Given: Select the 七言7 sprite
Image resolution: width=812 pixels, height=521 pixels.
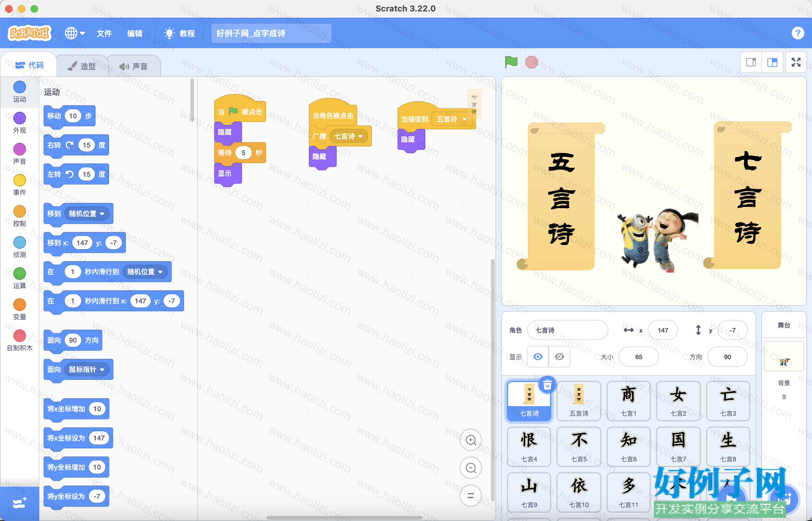Looking at the screenshot, I should (x=678, y=446).
